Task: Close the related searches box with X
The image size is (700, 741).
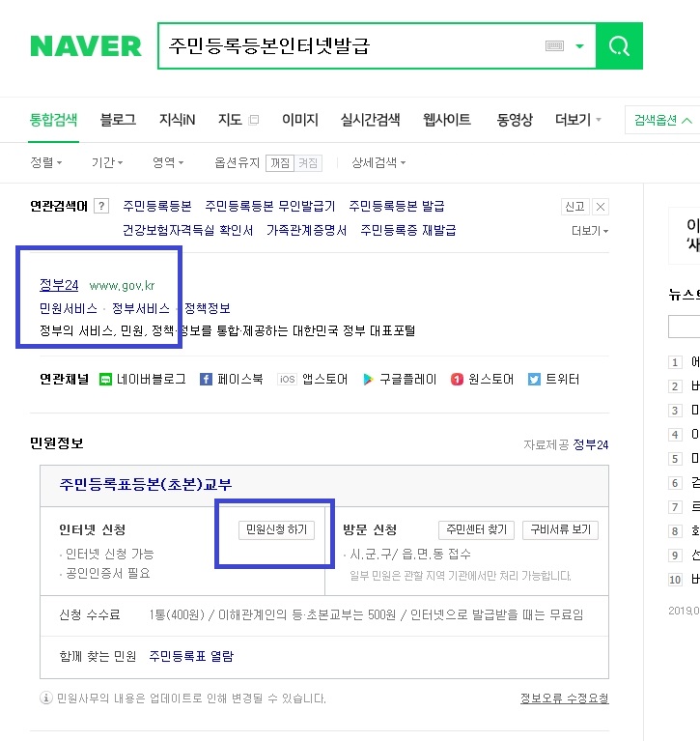Action: click(x=601, y=207)
